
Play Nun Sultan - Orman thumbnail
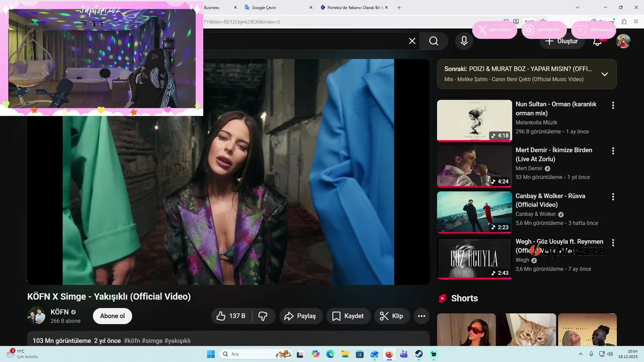point(474,121)
